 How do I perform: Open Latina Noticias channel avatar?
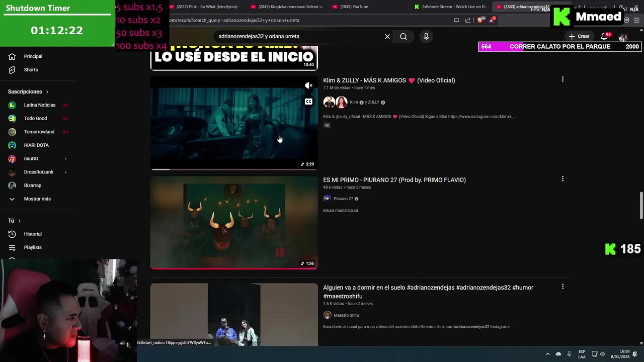(x=12, y=105)
